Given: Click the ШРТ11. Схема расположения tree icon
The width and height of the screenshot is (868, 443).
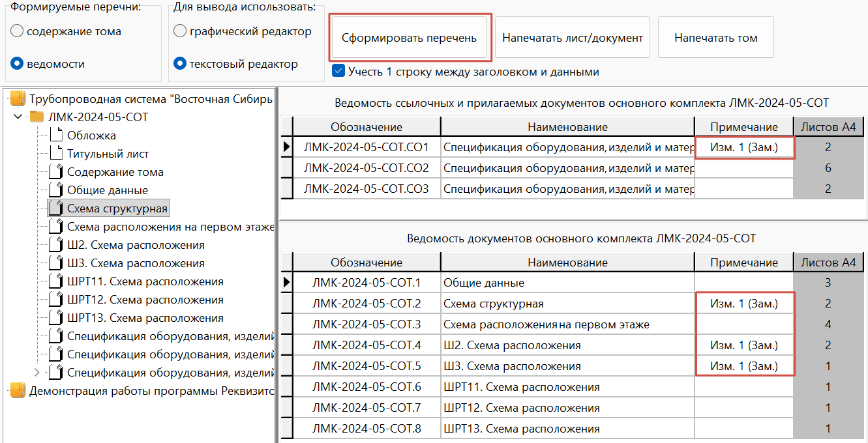Looking at the screenshot, I should [55, 281].
